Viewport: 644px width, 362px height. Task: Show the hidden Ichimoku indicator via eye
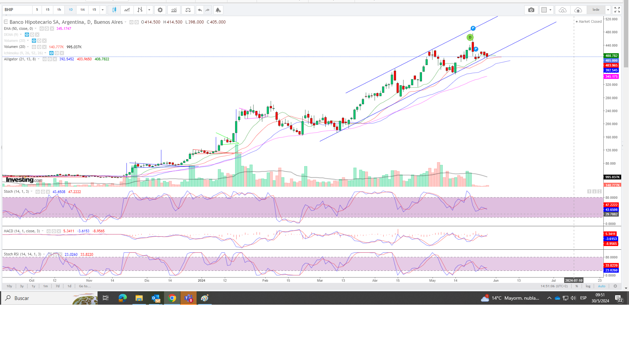[51, 53]
